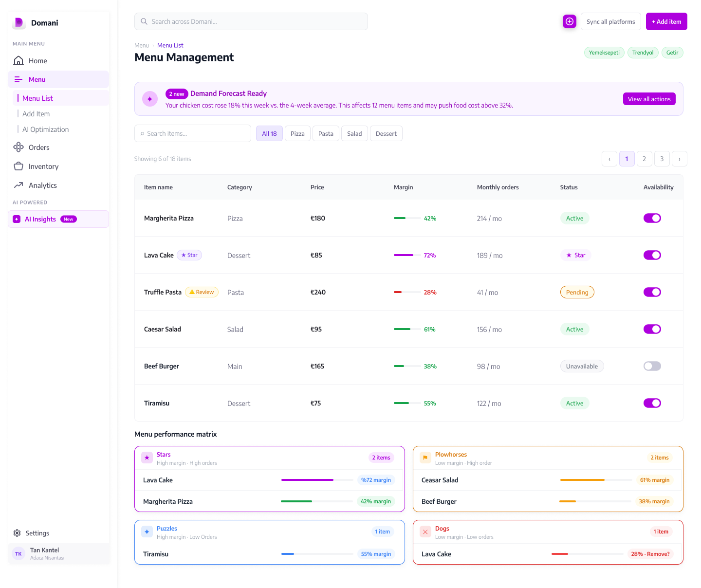Click the Puzzles sparkle icon
The width and height of the screenshot is (701, 588).
tap(147, 532)
